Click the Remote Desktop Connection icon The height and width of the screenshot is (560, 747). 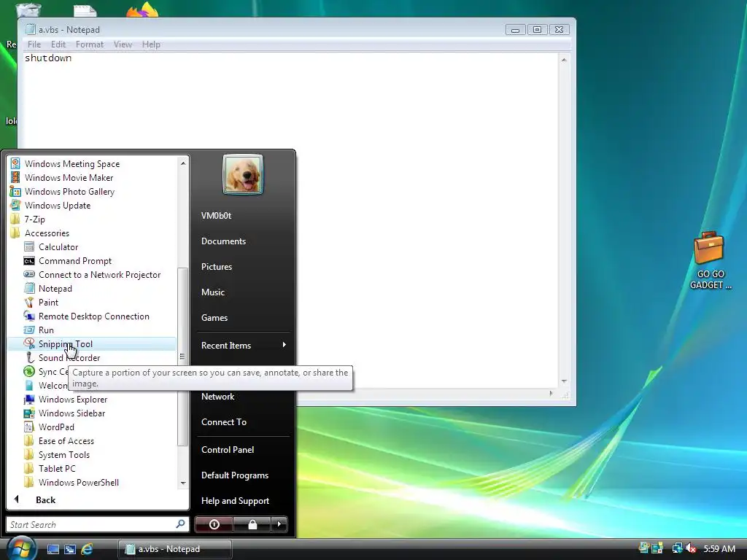pyautogui.click(x=29, y=316)
